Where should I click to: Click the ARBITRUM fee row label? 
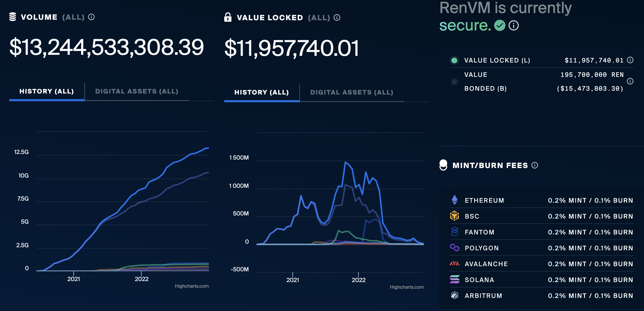pyautogui.click(x=483, y=296)
